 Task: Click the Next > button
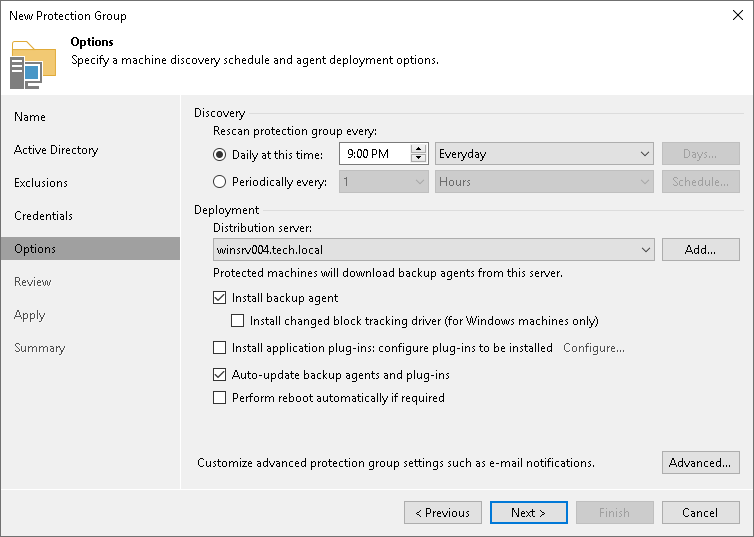tap(528, 512)
